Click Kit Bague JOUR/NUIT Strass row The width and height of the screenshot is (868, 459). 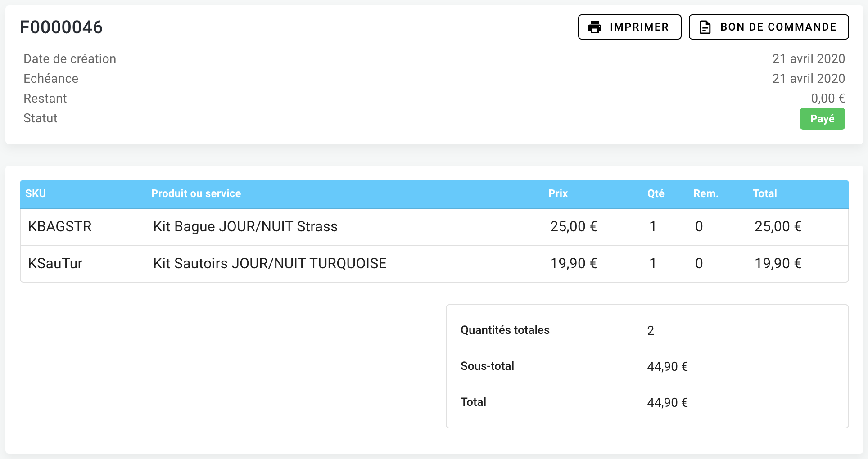pyautogui.click(x=245, y=226)
